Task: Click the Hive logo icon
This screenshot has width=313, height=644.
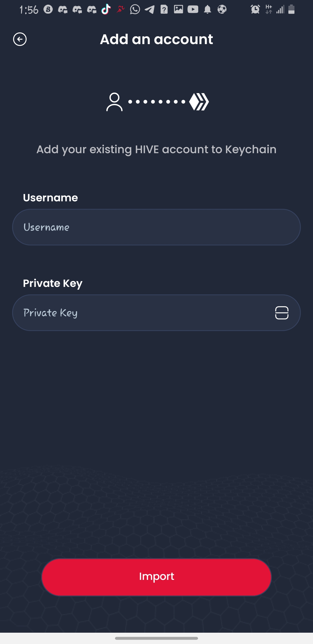Action: point(199,102)
